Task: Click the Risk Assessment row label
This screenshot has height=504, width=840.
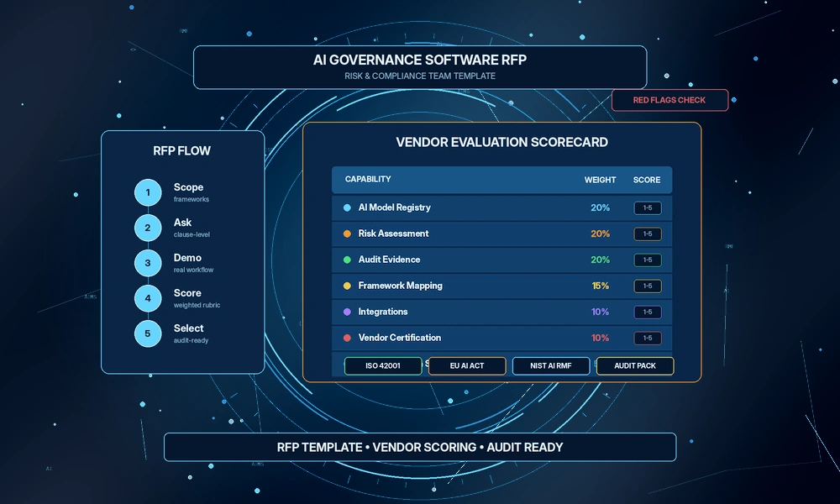Action: tap(393, 234)
